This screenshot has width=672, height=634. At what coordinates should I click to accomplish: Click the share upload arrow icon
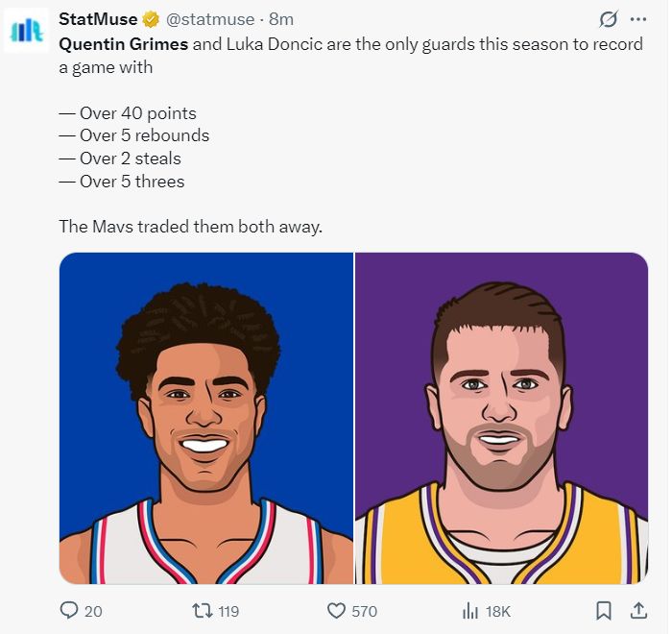click(637, 610)
